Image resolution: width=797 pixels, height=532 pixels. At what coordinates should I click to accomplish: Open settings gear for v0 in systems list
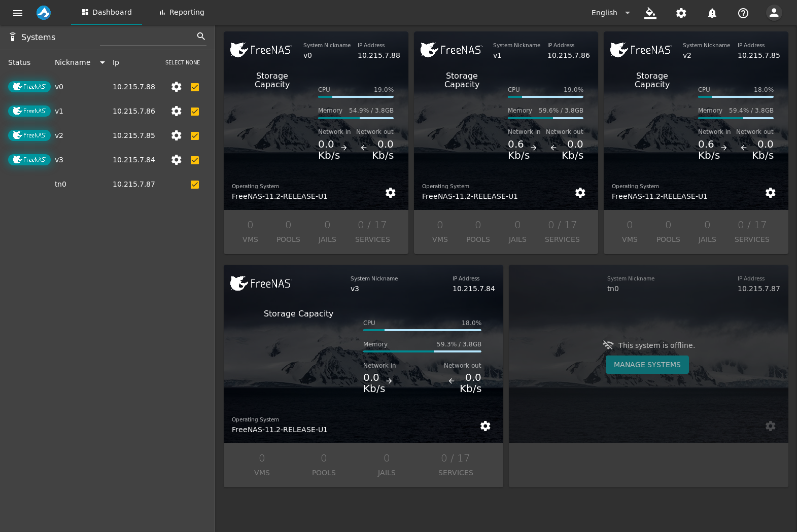177,87
